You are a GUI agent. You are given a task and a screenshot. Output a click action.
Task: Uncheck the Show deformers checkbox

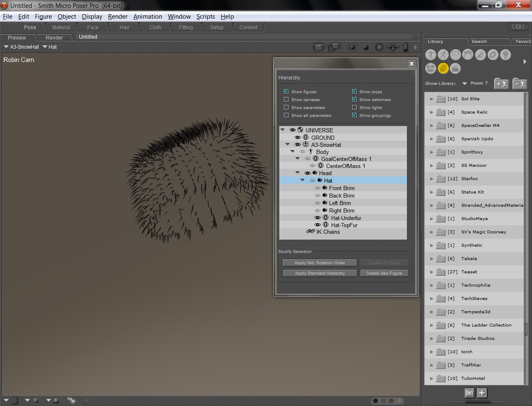tap(354, 99)
